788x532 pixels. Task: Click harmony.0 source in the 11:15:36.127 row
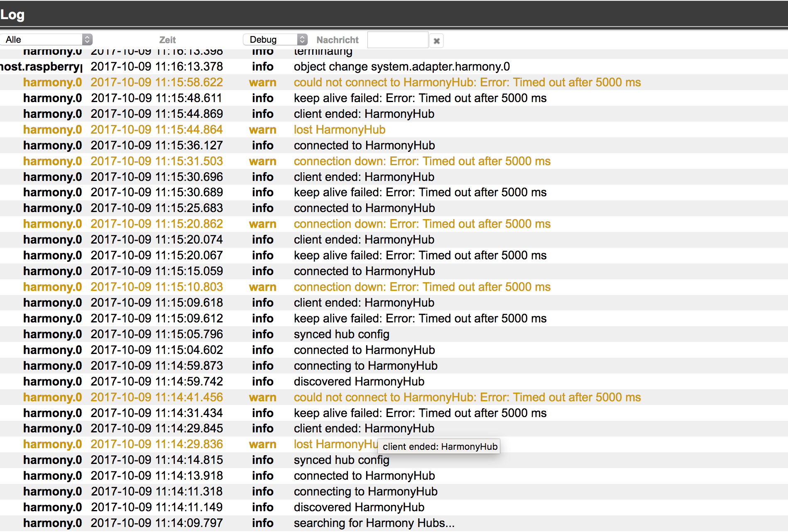point(52,145)
